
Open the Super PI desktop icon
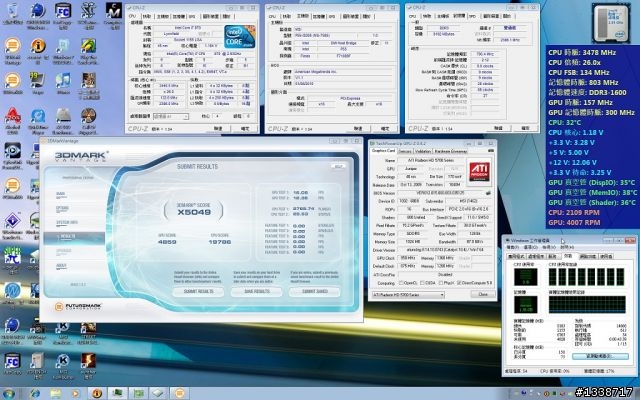[13, 256]
